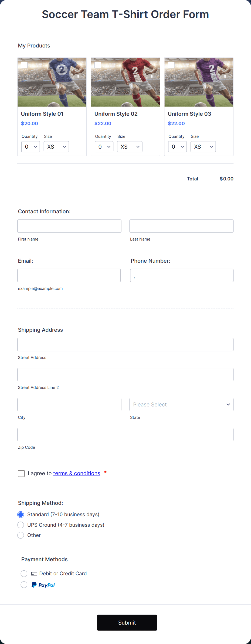The image size is (251, 644).
Task: Click the PayPal logo icon
Action: 43,585
